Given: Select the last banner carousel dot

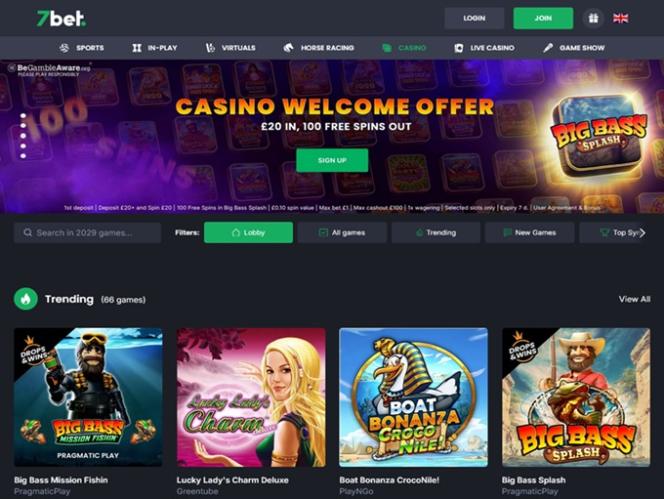Looking at the screenshot, I should tap(23, 156).
